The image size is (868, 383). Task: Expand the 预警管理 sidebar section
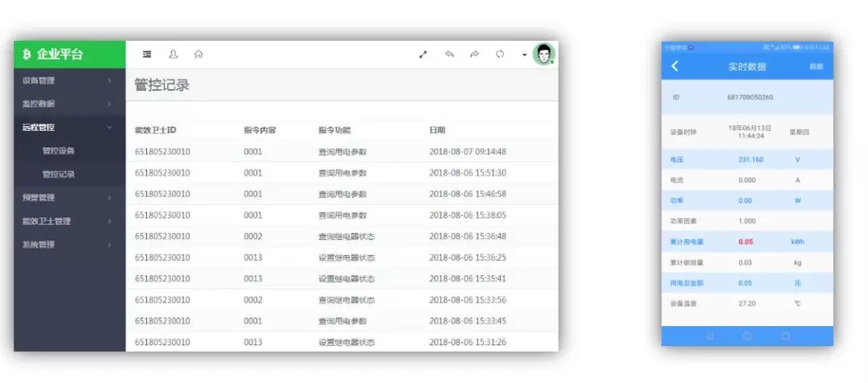coord(68,198)
